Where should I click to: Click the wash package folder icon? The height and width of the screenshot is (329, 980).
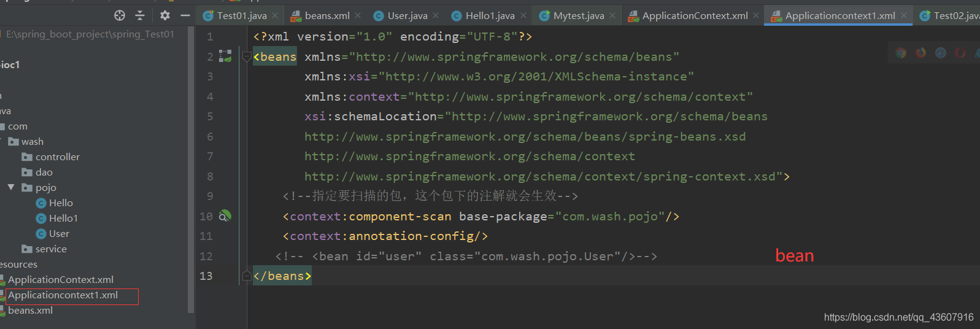click(14, 142)
